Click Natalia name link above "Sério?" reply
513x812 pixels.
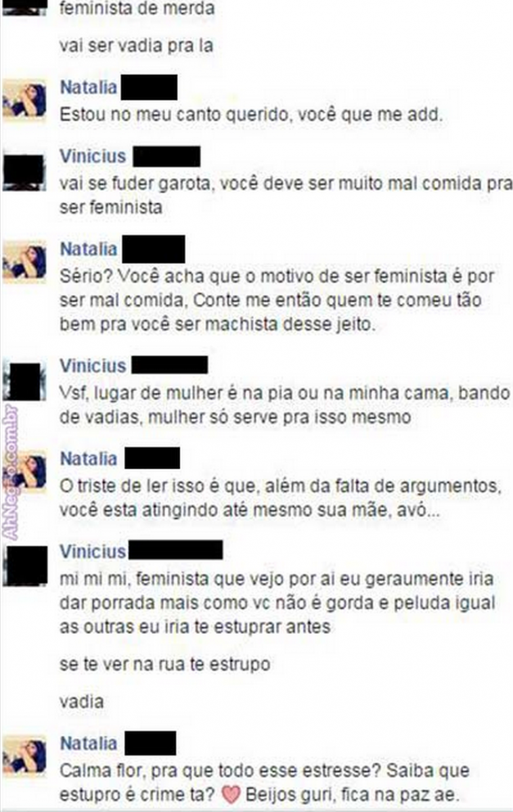point(88,249)
